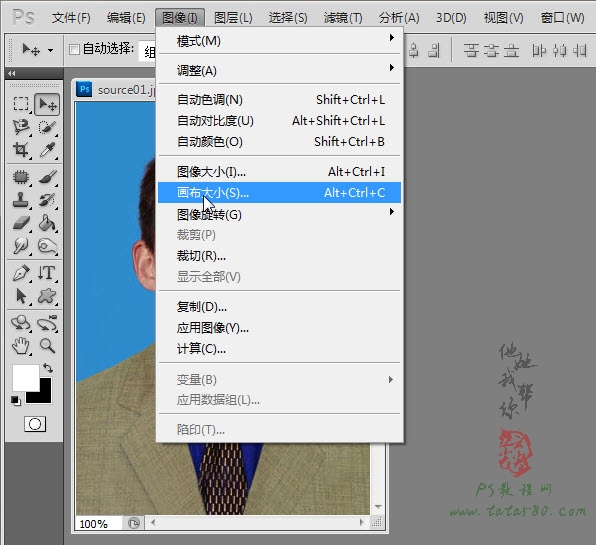Open the 编辑(E) menu
This screenshot has width=596, height=545.
[x=126, y=17]
